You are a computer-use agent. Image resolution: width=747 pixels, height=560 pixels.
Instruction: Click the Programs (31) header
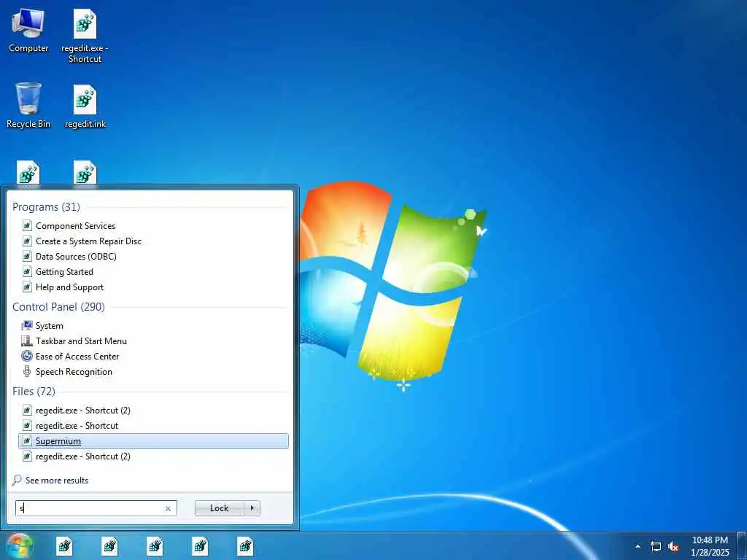point(46,206)
